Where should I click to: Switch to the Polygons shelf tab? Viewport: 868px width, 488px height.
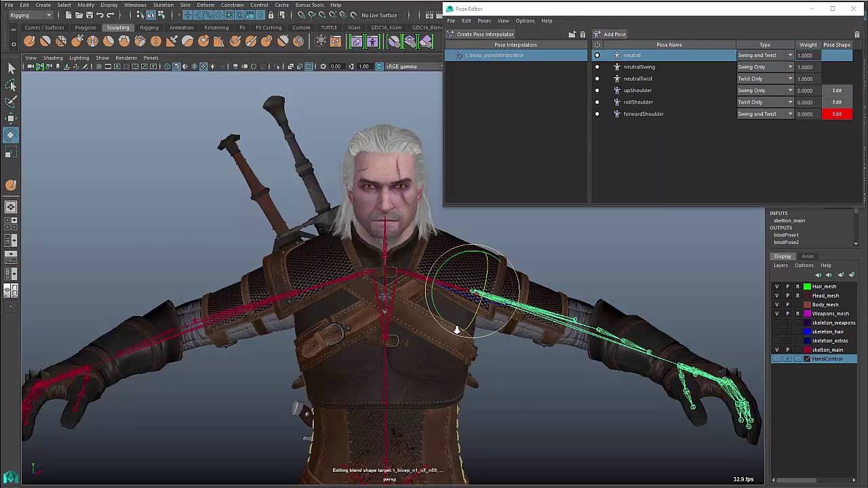pyautogui.click(x=85, y=28)
